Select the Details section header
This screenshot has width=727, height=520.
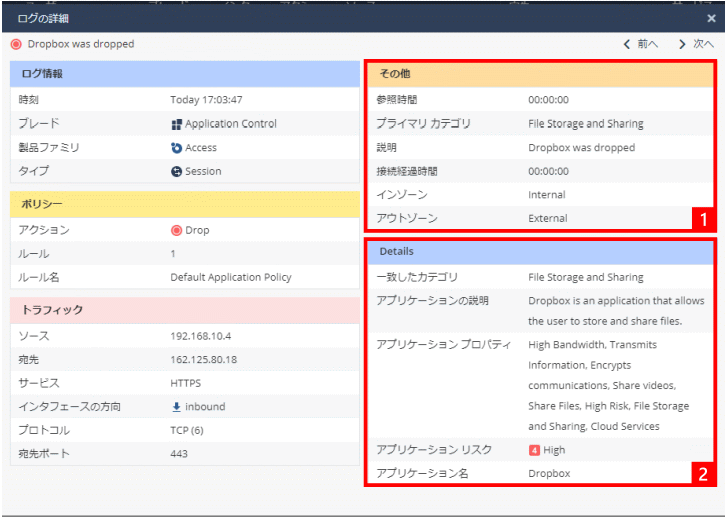540,251
